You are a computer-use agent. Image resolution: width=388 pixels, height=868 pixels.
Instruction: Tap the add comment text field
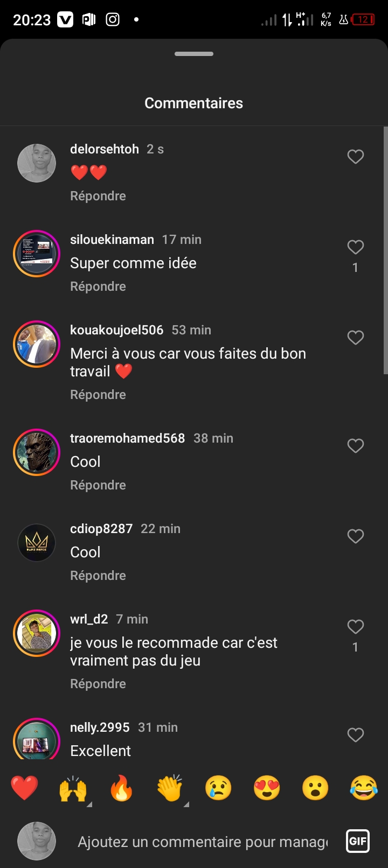tap(202, 842)
